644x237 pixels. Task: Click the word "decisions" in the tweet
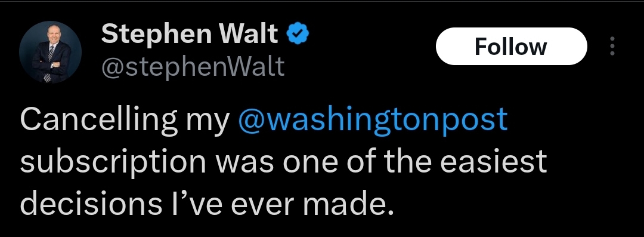pos(91,202)
